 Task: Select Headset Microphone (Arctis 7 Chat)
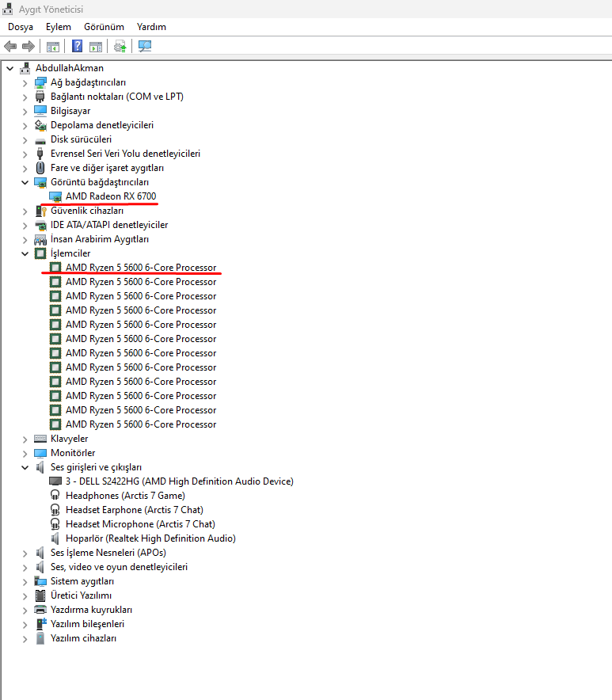coord(140,524)
